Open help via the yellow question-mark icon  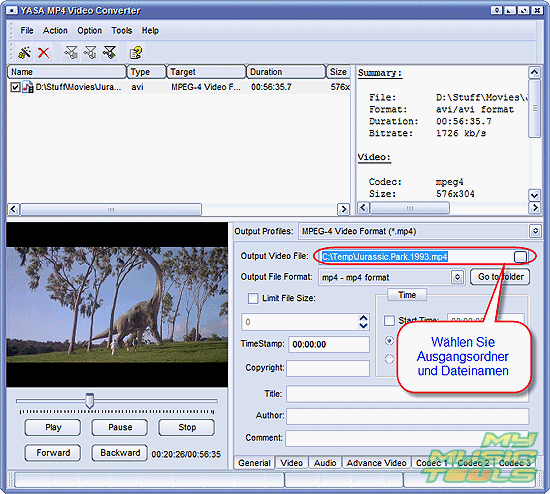tap(135, 53)
